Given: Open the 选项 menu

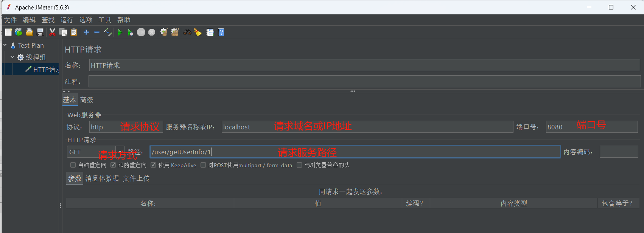Looking at the screenshot, I should point(86,20).
